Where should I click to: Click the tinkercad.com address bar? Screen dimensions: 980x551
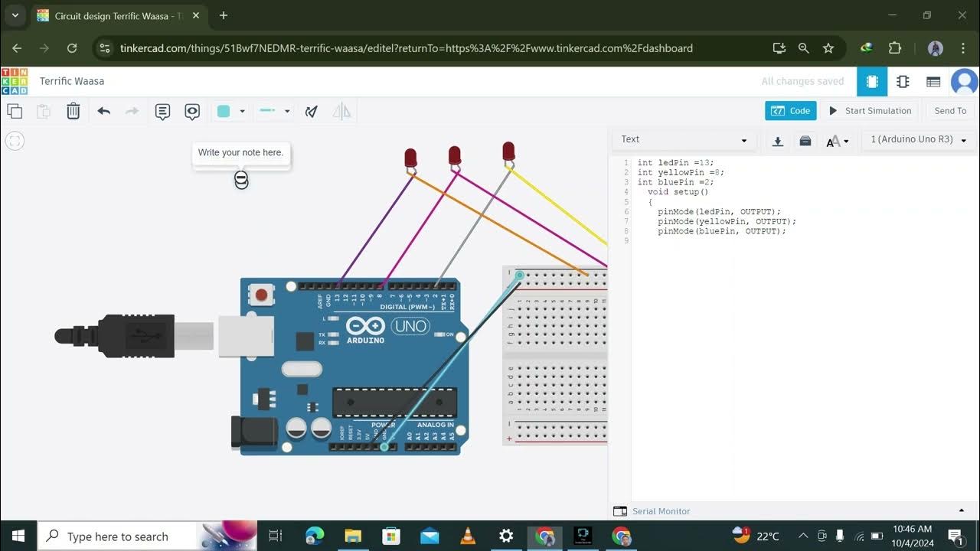[x=406, y=48]
